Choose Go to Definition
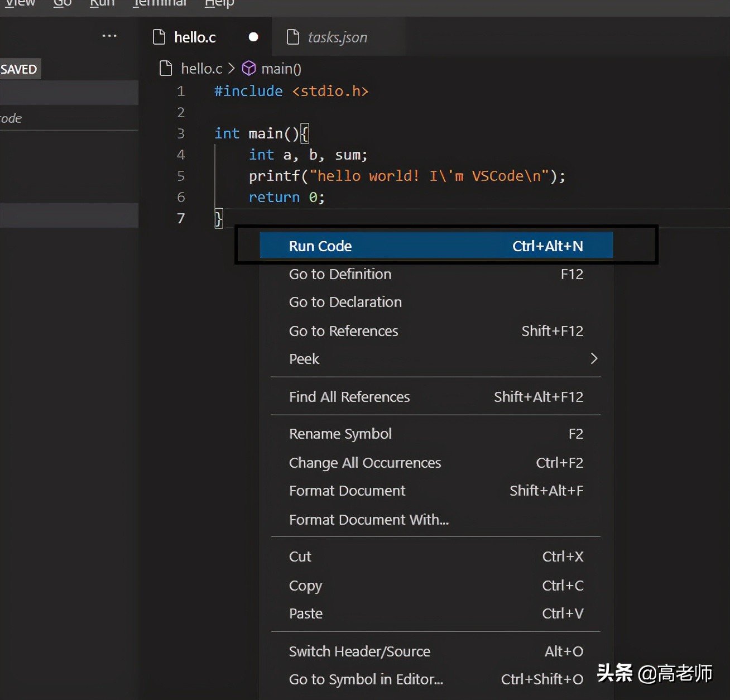Screen dimensions: 730x700 click(436, 274)
